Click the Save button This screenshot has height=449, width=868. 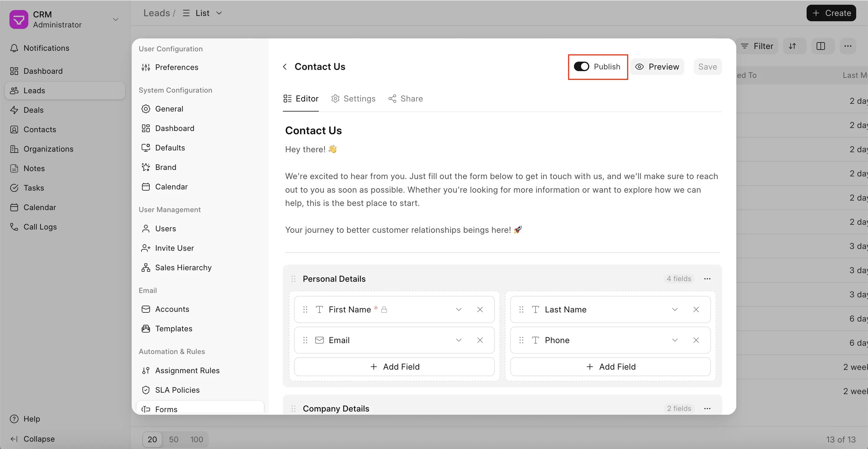[708, 67]
